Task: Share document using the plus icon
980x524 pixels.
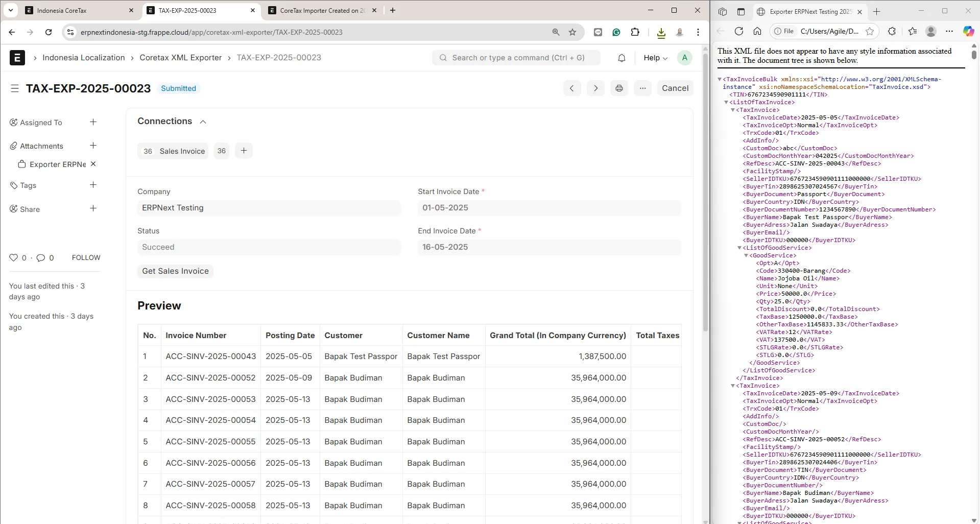Action: pos(93,208)
